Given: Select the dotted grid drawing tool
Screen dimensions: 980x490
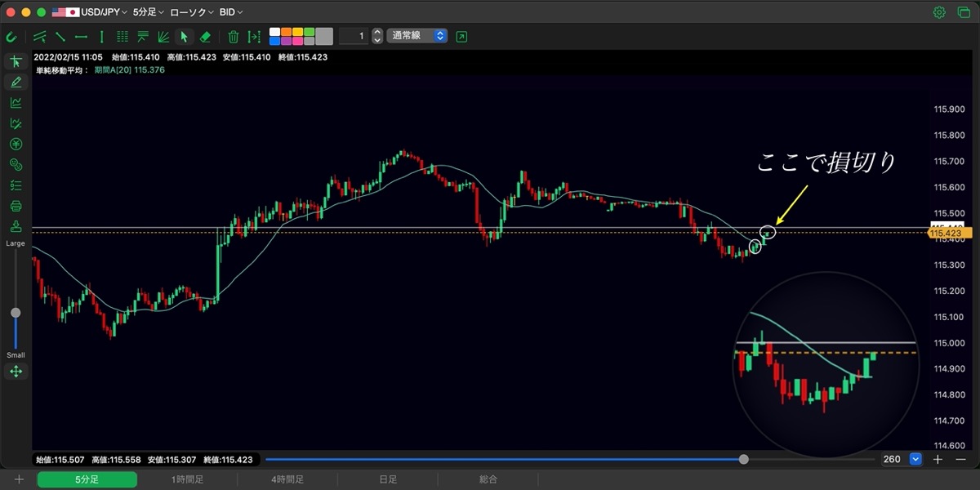Looking at the screenshot, I should [x=122, y=37].
